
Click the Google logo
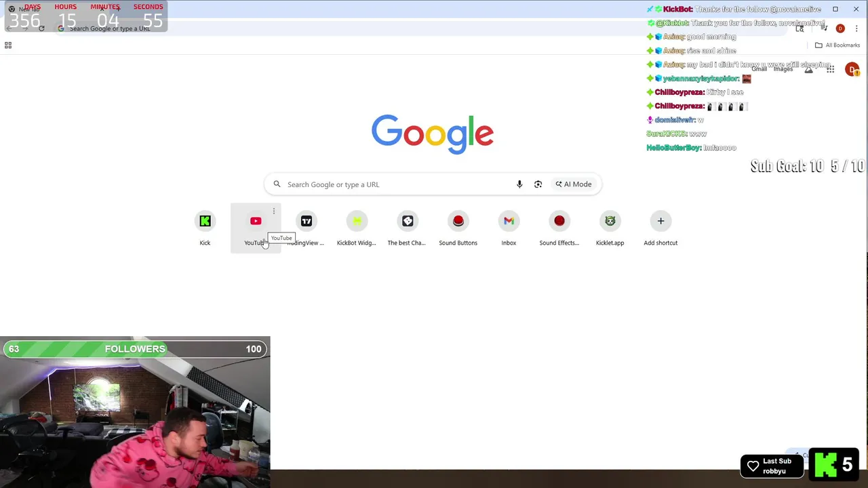pyautogui.click(x=433, y=134)
